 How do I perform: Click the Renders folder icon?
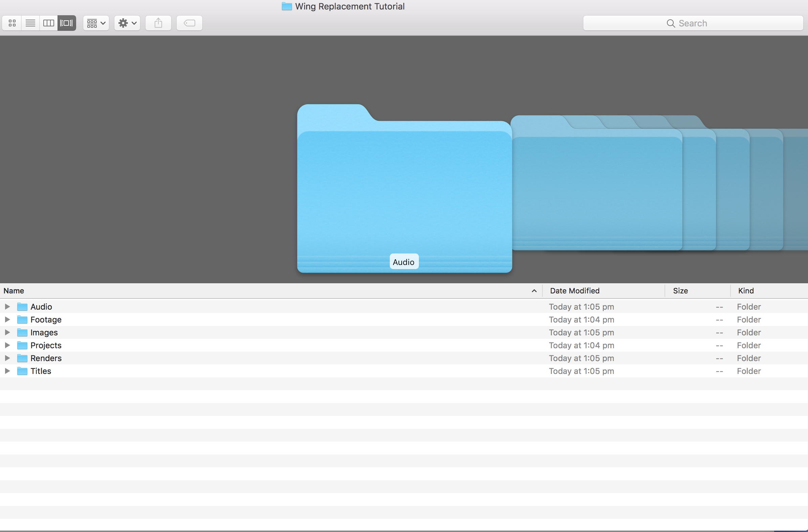(22, 358)
